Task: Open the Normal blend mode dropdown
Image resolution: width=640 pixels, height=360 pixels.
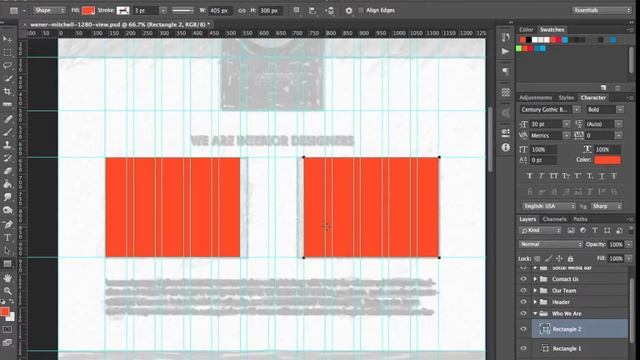Action: click(551, 244)
